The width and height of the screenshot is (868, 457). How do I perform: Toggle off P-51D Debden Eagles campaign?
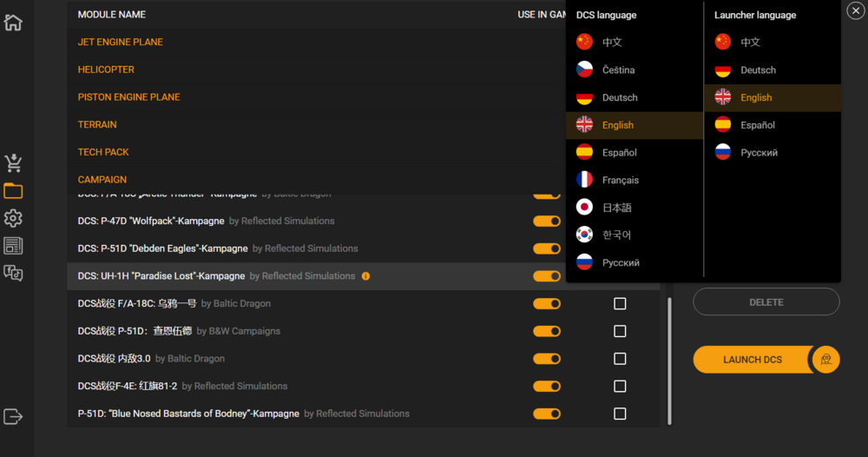click(x=547, y=248)
